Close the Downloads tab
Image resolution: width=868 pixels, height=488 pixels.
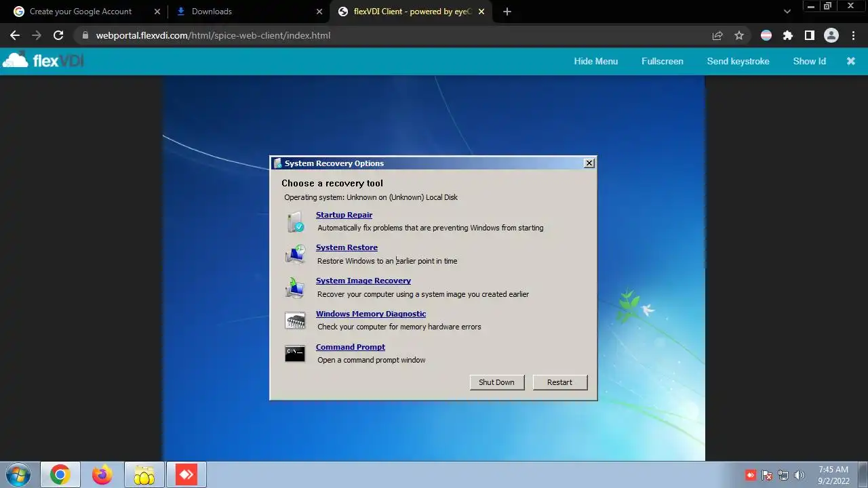pyautogui.click(x=319, y=12)
